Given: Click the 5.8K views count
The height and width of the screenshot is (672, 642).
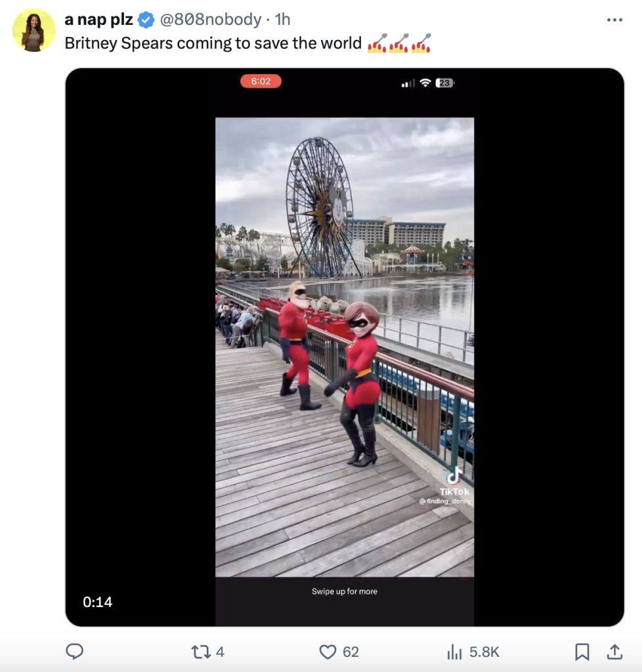Looking at the screenshot, I should (x=484, y=652).
